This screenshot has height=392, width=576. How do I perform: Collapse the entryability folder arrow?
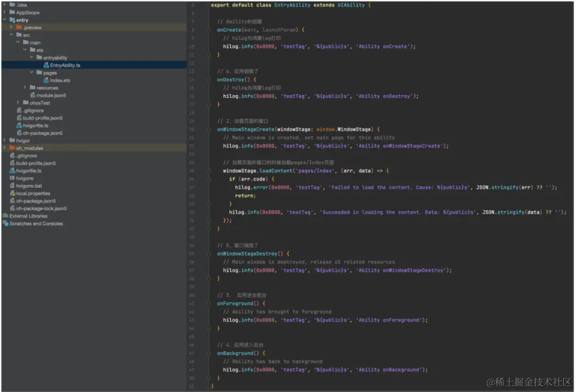pyautogui.click(x=31, y=57)
